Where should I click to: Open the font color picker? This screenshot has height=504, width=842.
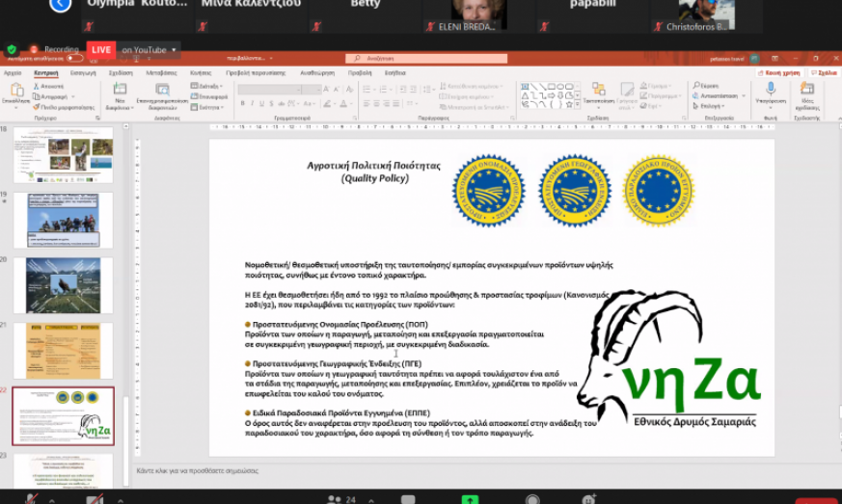(344, 103)
